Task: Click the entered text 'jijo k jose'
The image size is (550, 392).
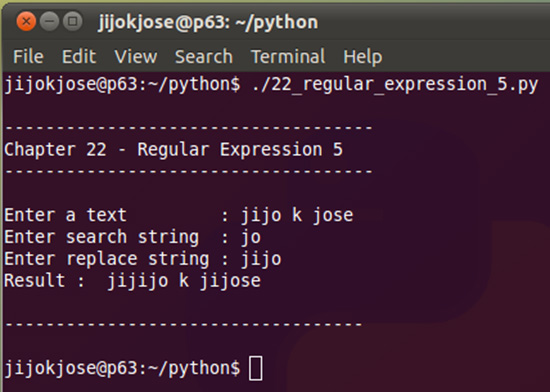Action: tap(297, 215)
